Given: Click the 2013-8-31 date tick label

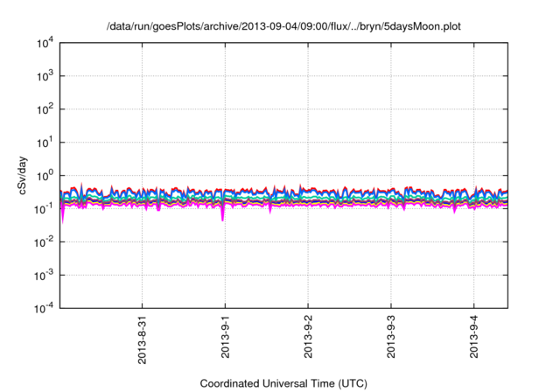Looking at the screenshot, I should coord(142,339).
